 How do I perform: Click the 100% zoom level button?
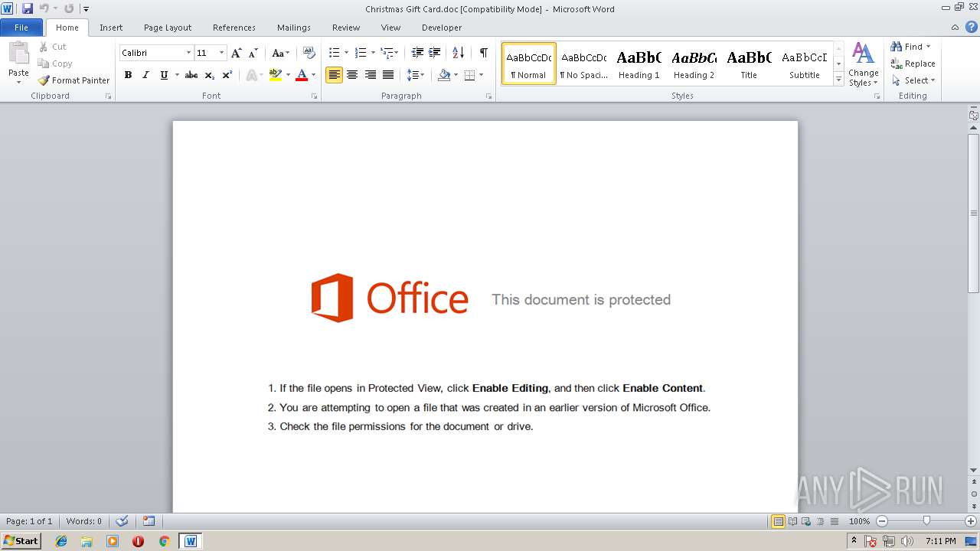point(859,521)
